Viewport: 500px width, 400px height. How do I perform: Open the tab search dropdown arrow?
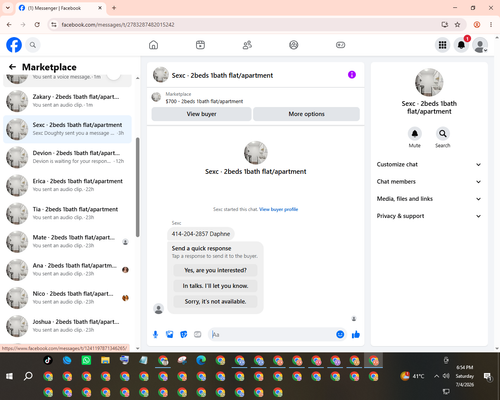click(x=8, y=8)
